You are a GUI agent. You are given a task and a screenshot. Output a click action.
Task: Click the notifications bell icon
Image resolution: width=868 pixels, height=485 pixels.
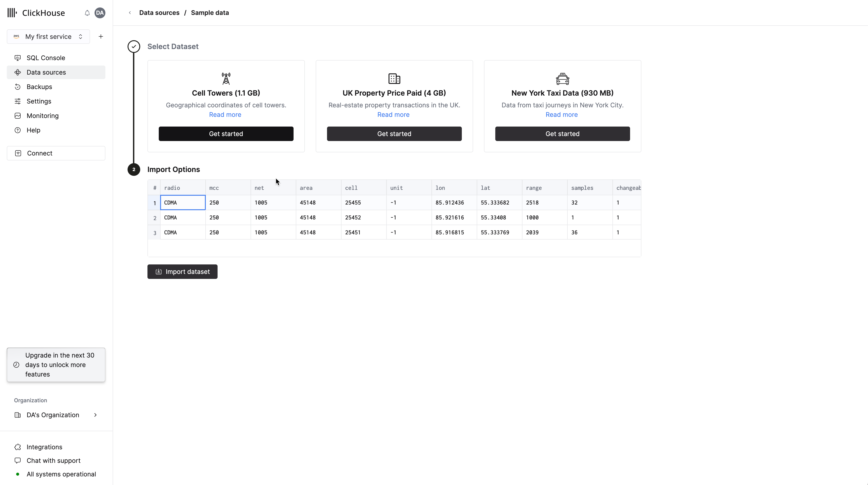[x=87, y=12]
